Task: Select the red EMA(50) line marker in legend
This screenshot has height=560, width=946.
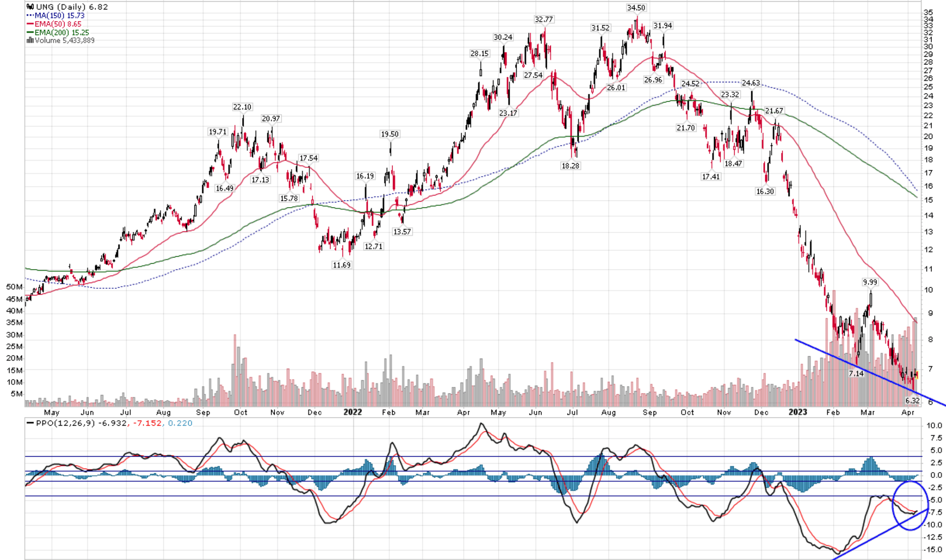Action: pyautogui.click(x=31, y=24)
